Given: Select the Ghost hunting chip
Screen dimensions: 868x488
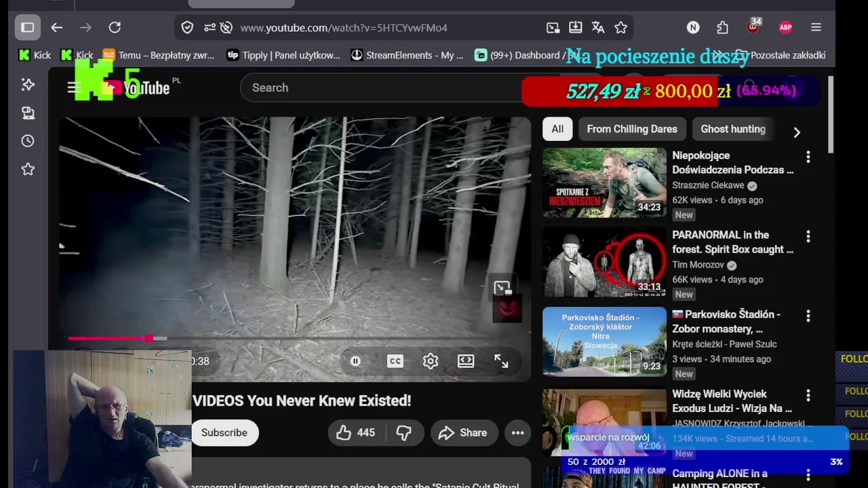Looking at the screenshot, I should pos(733,129).
